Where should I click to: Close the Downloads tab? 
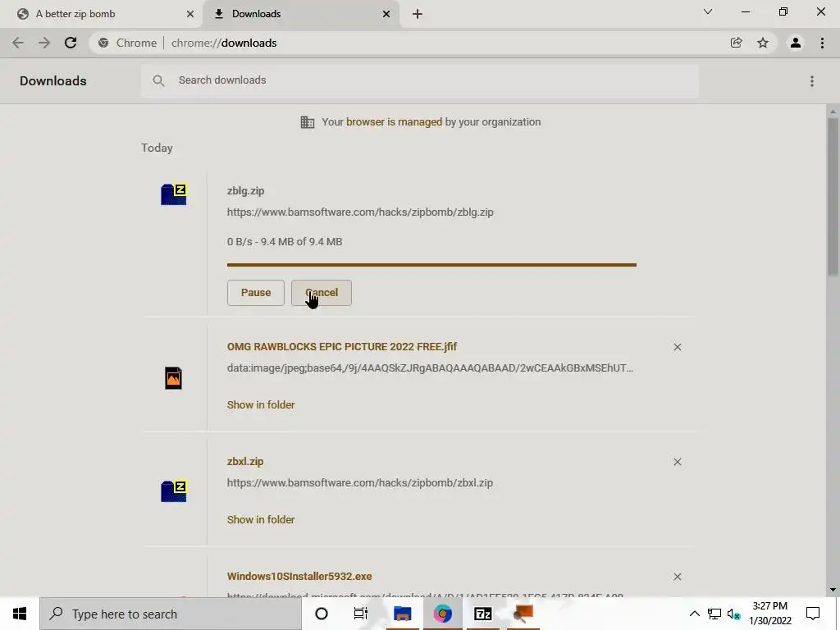pyautogui.click(x=386, y=14)
